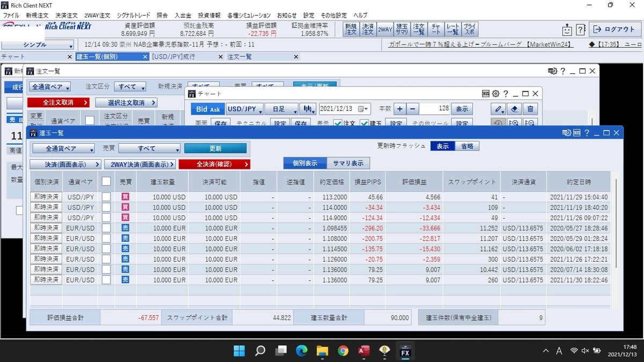
Task: Click zoom in icon in chart window
Action: [x=514, y=123]
